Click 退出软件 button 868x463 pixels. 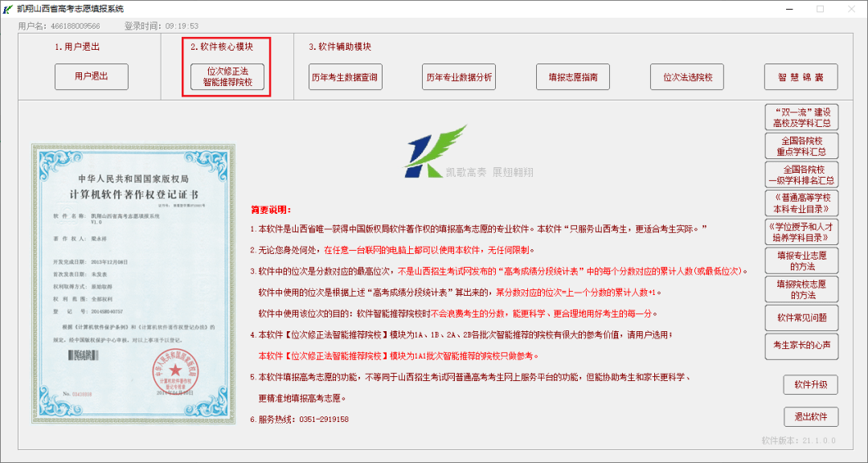[810, 417]
